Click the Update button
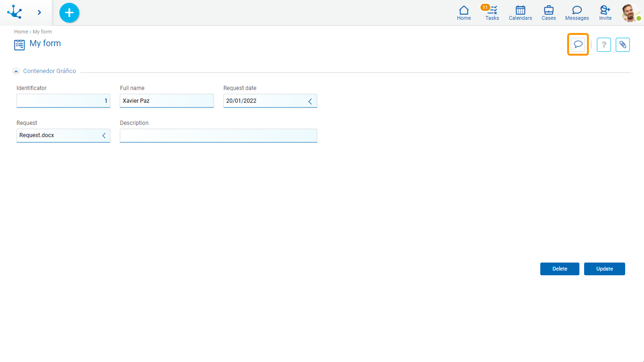 (x=604, y=269)
